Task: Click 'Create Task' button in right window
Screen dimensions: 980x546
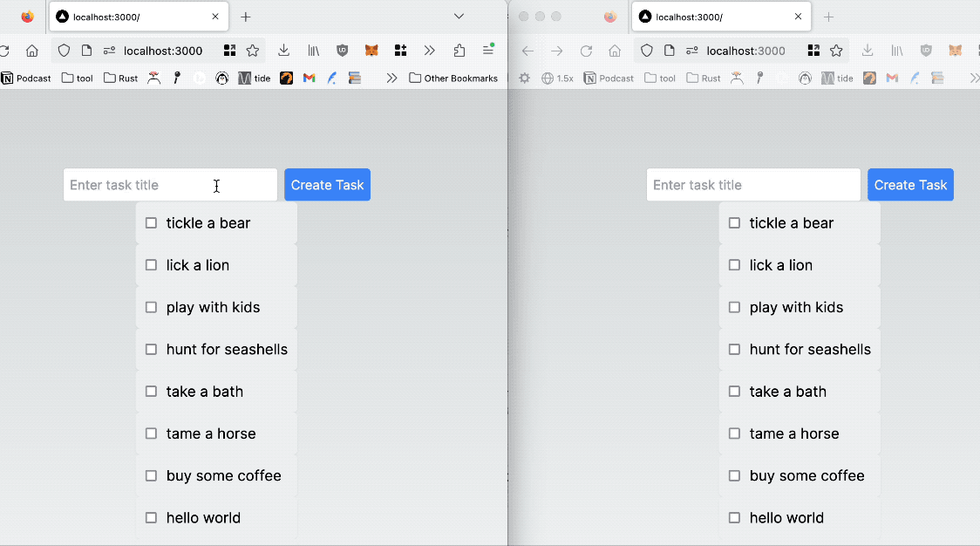Action: (x=910, y=185)
